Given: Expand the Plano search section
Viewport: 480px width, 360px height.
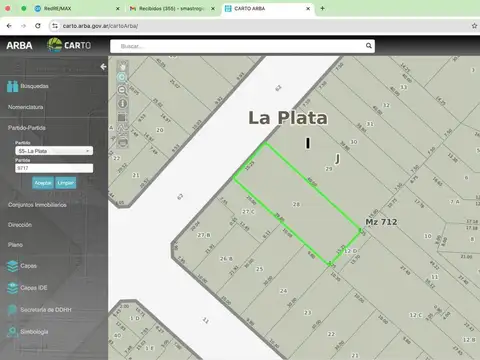Looking at the screenshot, I should (x=15, y=245).
